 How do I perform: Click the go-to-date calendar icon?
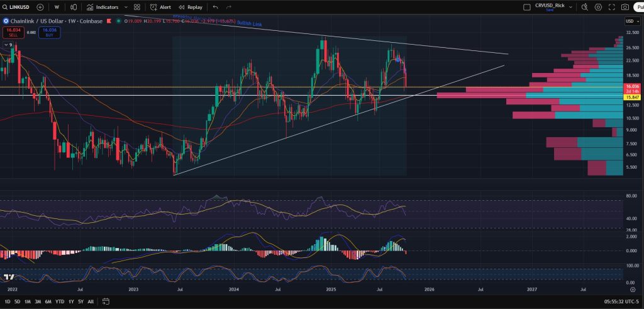[106, 301]
